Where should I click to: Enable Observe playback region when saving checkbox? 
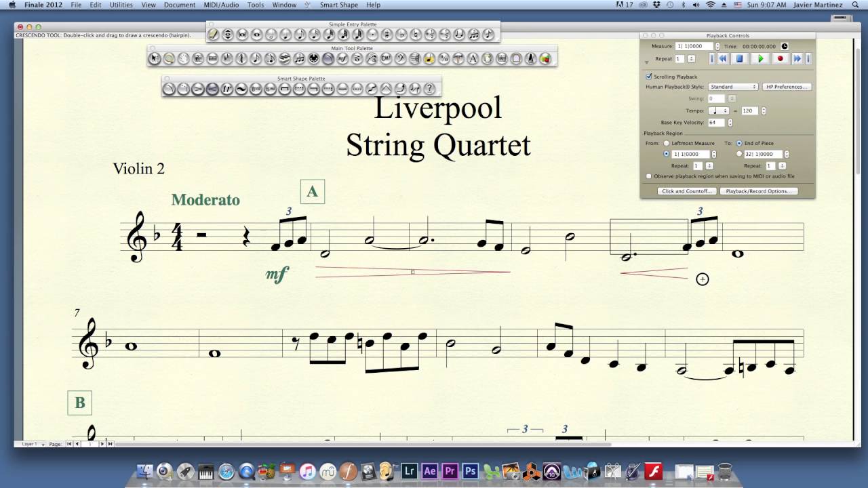coord(648,176)
